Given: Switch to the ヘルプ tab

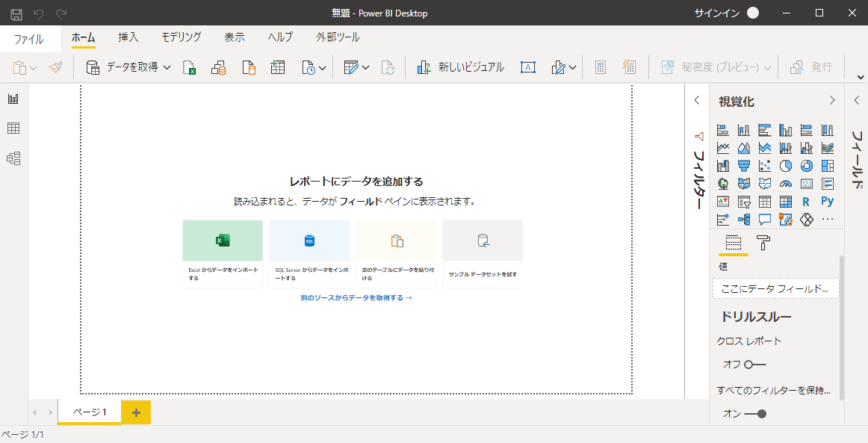Looking at the screenshot, I should [280, 37].
